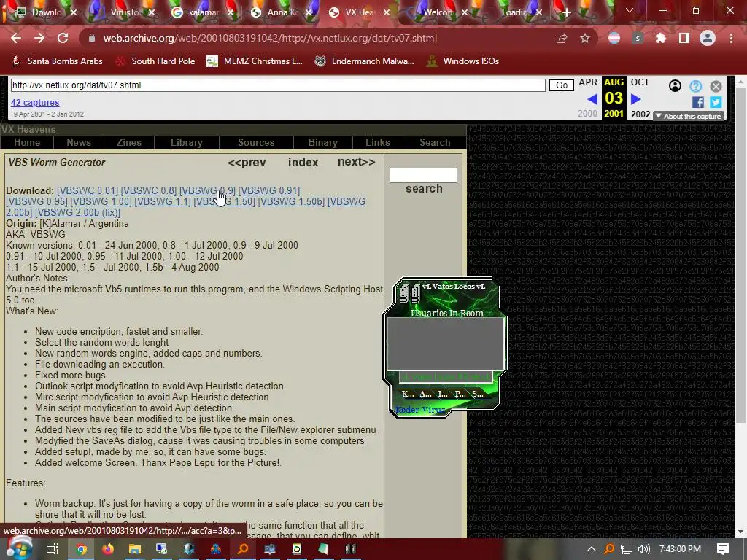
Task: Open the 'MEMZ Christmas E...' bookmark
Action: tap(255, 61)
